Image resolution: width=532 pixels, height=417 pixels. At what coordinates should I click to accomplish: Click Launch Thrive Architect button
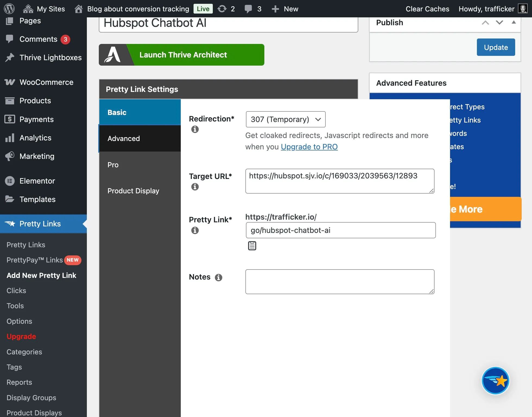(182, 55)
